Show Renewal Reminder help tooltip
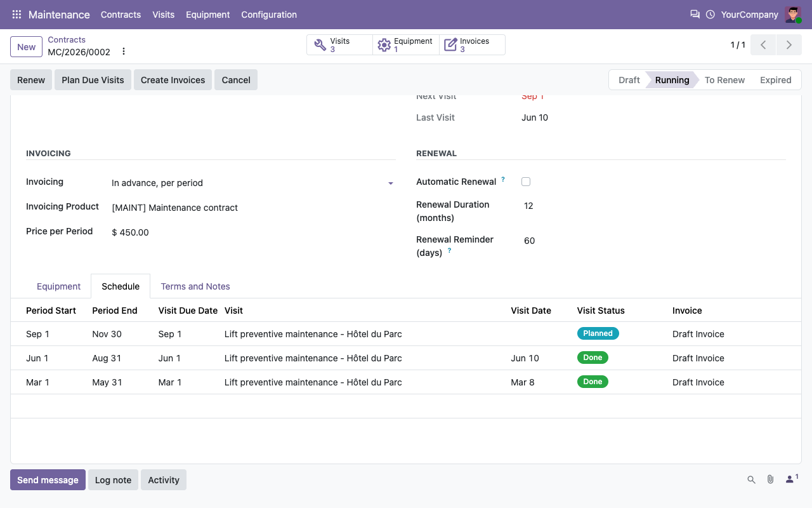 click(x=449, y=251)
